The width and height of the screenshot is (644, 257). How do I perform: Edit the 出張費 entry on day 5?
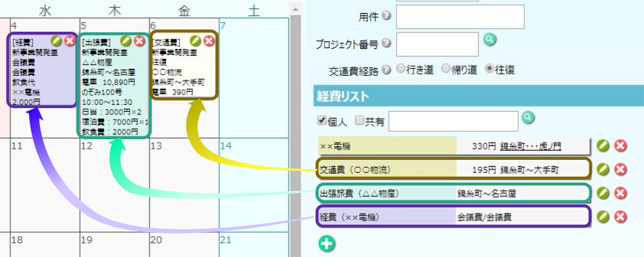(126, 41)
